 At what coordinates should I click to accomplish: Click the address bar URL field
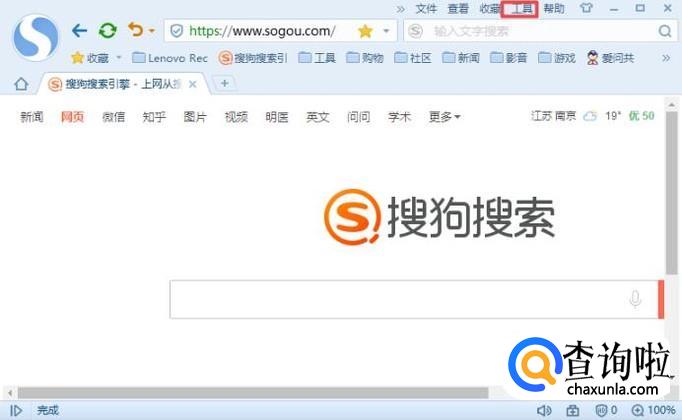click(262, 31)
